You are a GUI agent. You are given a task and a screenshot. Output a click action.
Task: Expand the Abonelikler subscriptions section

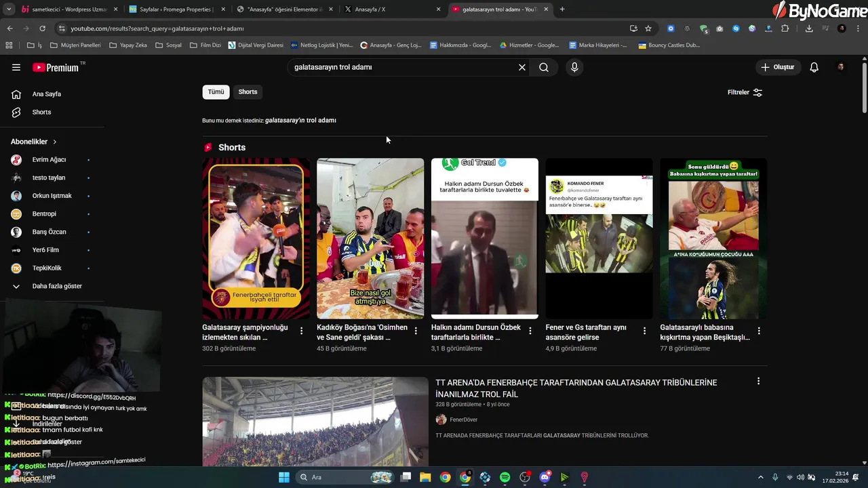pyautogui.click(x=34, y=142)
